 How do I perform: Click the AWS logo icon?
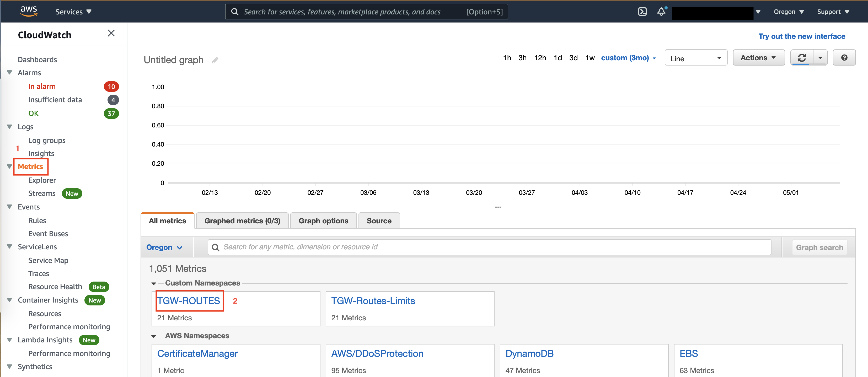[29, 11]
